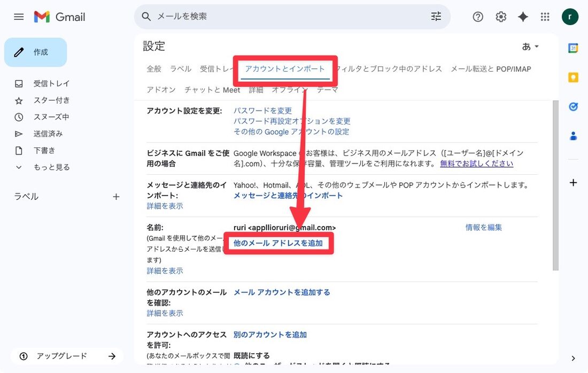Click その他の Google アカウントの設定 link
This screenshot has width=588, height=373.
(291, 131)
